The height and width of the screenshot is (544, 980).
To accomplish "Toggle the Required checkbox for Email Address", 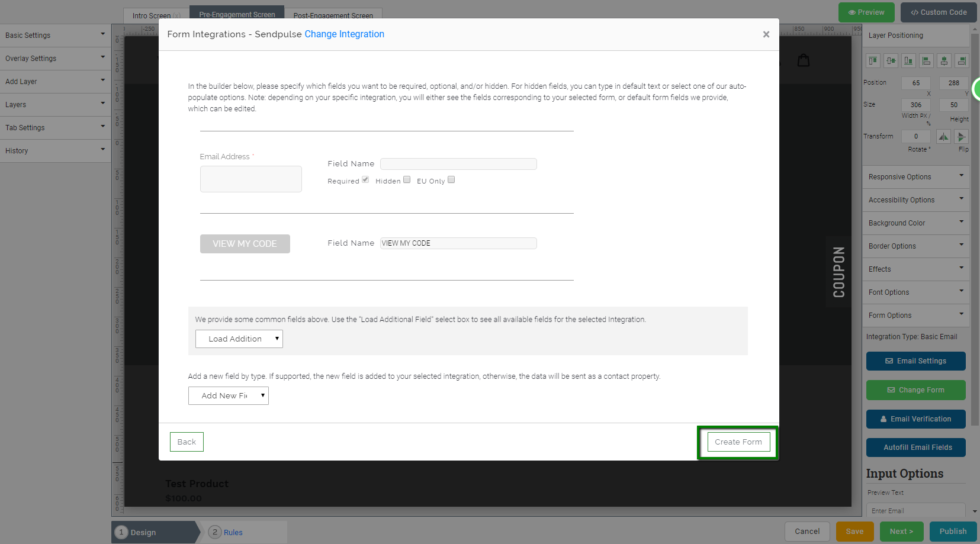I will (365, 180).
